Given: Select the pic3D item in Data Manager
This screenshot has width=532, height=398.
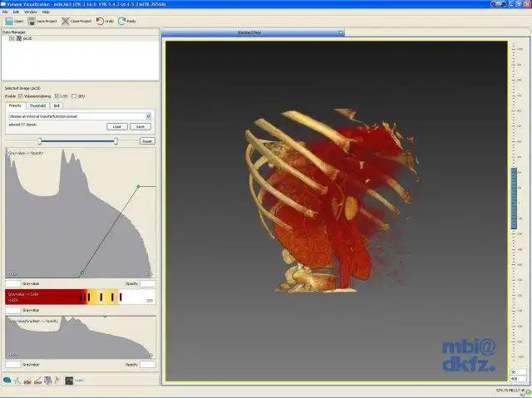Looking at the screenshot, I should (27, 39).
